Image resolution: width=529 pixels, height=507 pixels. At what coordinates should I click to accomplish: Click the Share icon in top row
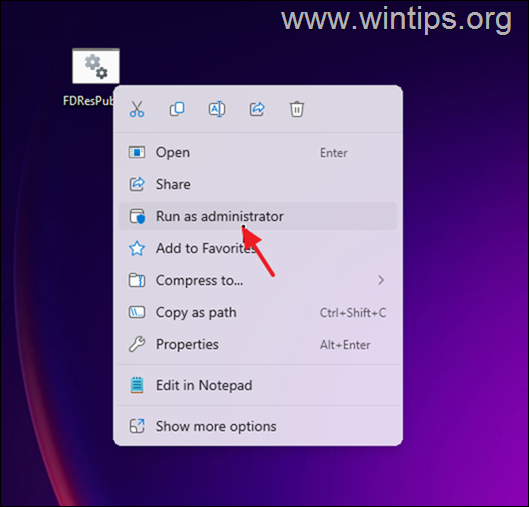(257, 109)
